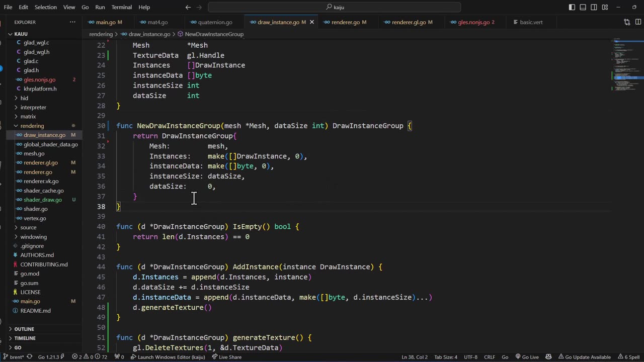The width and height of the screenshot is (644, 362).
Task: Open Copilot status icon in status bar
Action: pos(548,357)
